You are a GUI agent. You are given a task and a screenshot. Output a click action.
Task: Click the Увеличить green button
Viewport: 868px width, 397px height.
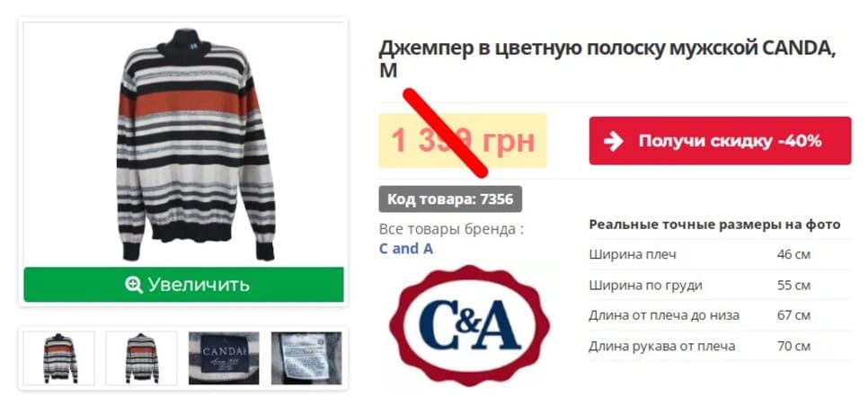(184, 285)
